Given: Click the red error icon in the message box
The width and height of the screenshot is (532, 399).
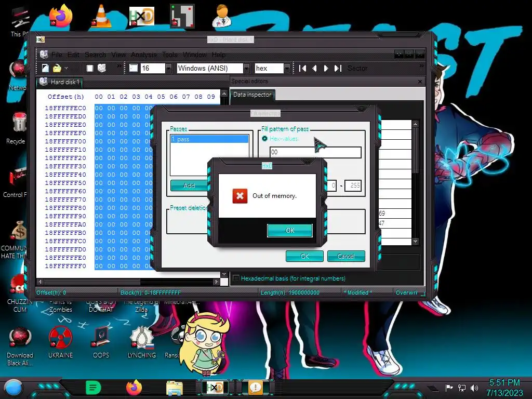Looking at the screenshot, I should point(240,196).
